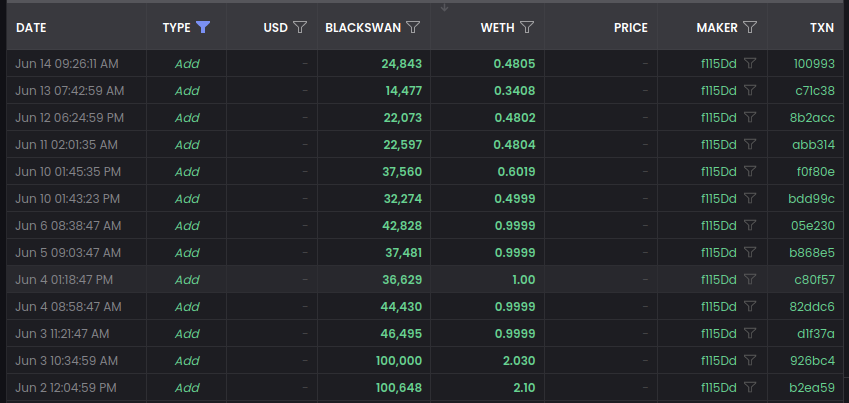Open transaction f0f80e
Screen dimensions: 849x403
click(815, 172)
